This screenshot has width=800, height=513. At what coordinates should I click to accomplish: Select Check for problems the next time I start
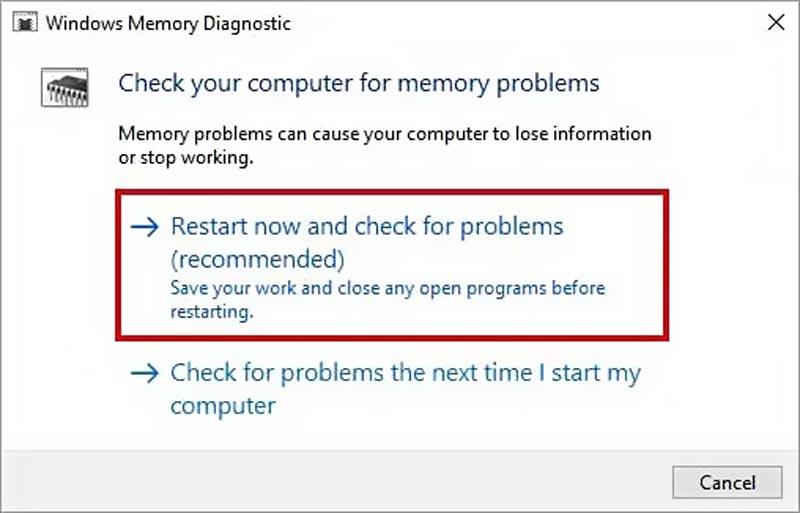(x=405, y=374)
